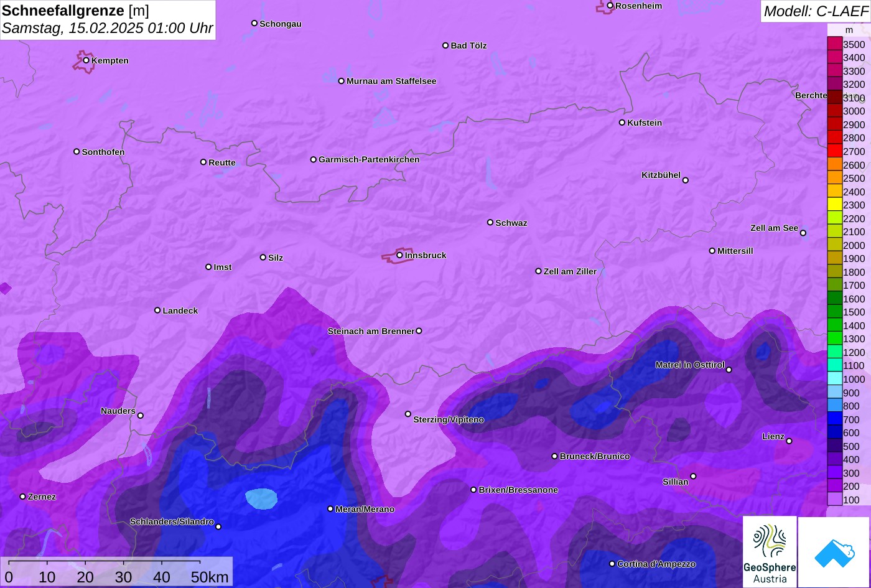871x588 pixels.
Task: Click the Innsbruck city marker
Action: click(399, 255)
